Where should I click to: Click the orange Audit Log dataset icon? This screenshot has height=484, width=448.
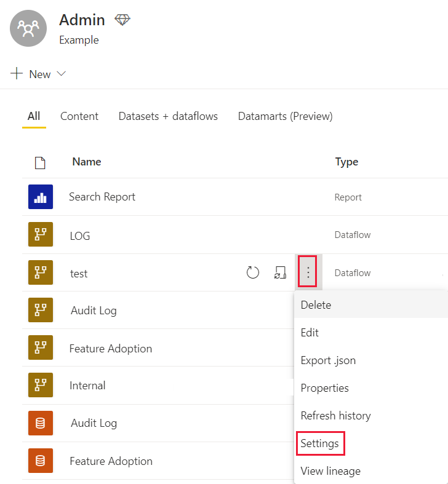(41, 423)
